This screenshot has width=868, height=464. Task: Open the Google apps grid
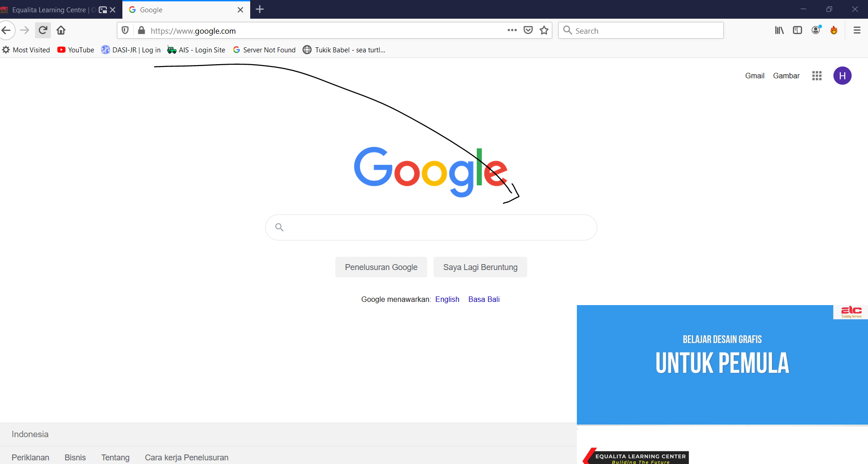[x=817, y=76]
